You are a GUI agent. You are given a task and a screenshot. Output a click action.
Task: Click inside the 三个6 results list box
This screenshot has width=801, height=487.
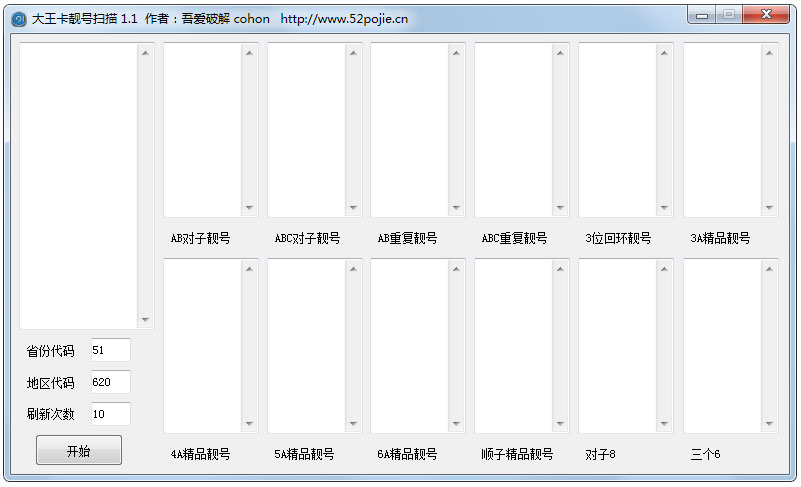click(721, 345)
